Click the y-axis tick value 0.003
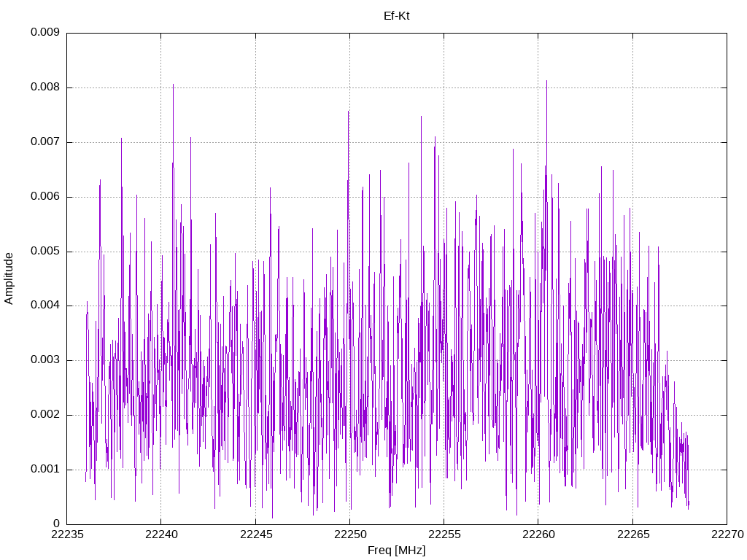The image size is (747, 560). tap(45, 360)
